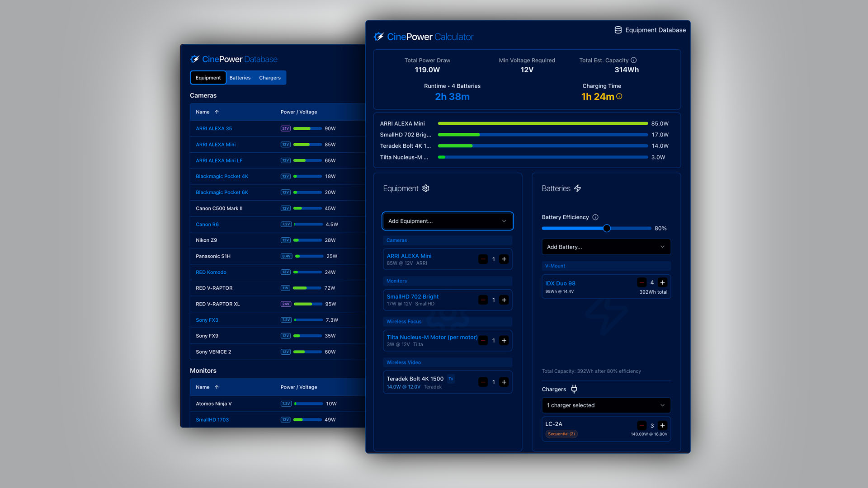
Task: Click SmallHD 702 Bright in equipment list
Action: pyautogui.click(x=413, y=296)
